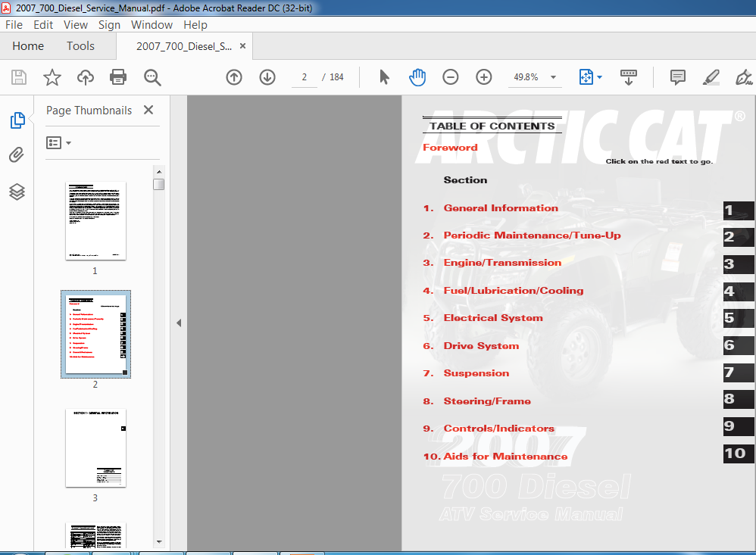Open the Engine/Transmission section link
This screenshot has width=756, height=555.
pos(502,263)
